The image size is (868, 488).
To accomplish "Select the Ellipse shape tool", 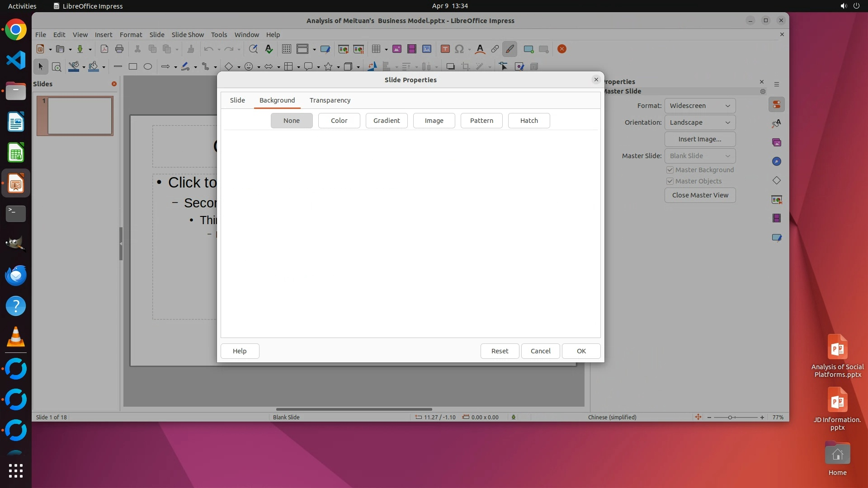I will [x=148, y=67].
